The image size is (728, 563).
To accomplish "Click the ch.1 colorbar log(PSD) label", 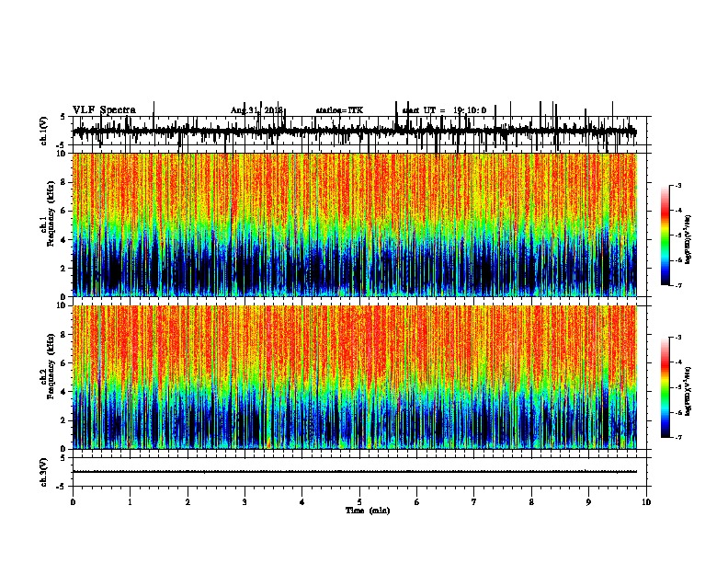I will click(x=688, y=239).
